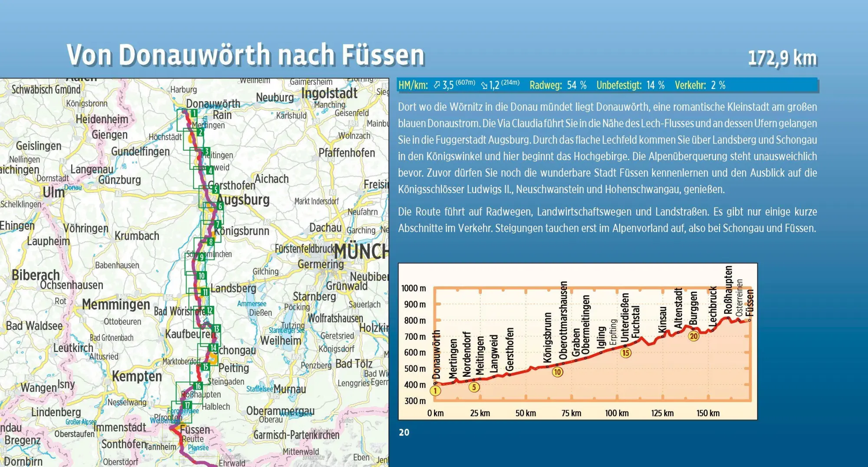Click yellow profile marker 20 below Burggen
This screenshot has height=467, width=868.
point(694,336)
